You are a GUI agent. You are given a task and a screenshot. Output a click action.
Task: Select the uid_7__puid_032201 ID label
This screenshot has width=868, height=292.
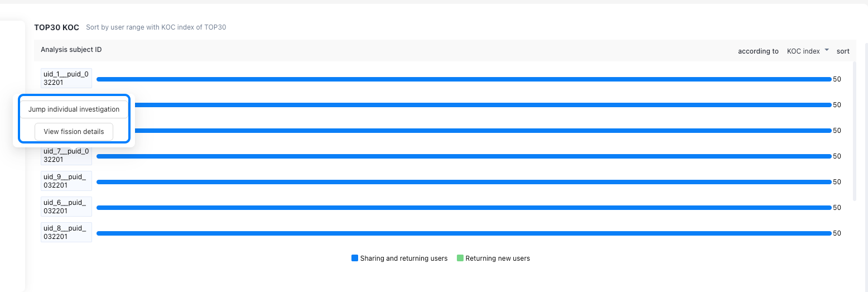[66, 155]
